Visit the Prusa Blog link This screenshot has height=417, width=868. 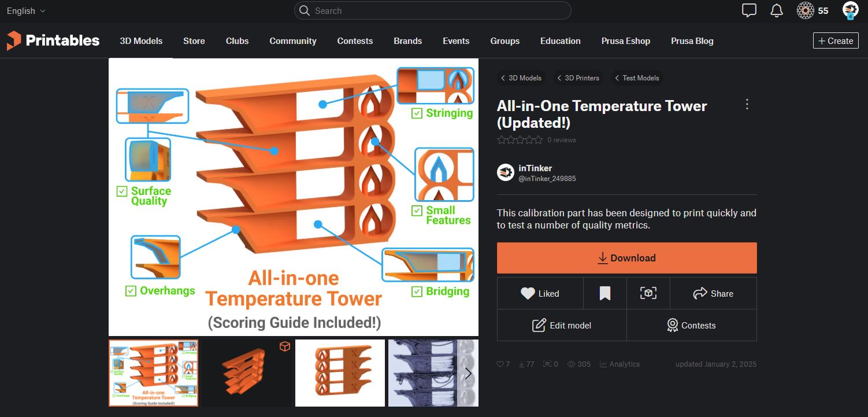[692, 41]
